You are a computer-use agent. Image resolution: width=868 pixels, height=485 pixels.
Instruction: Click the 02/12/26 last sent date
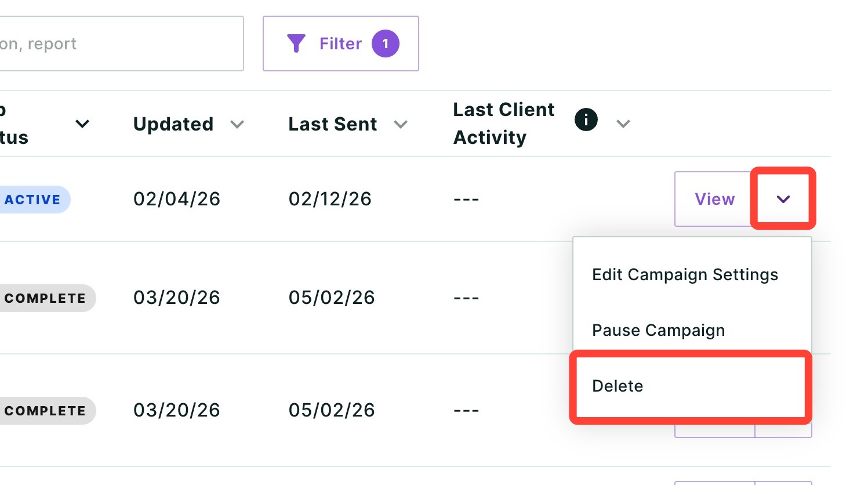(330, 199)
